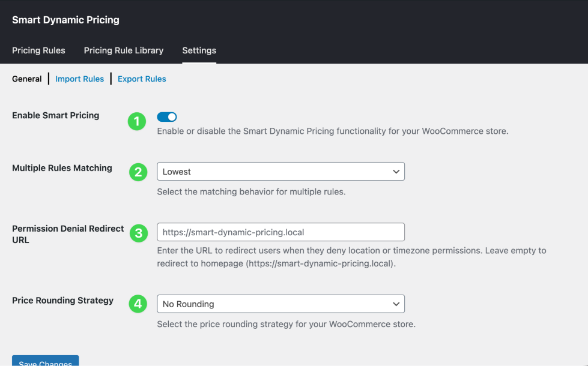
Task: Click the Smart Dynamic Pricing header title
Action: point(65,20)
